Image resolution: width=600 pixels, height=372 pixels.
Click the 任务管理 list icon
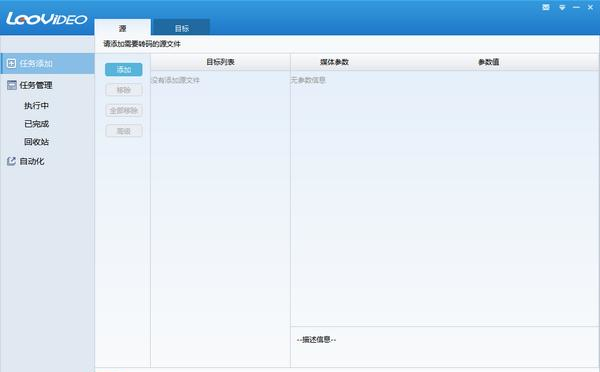tap(11, 85)
